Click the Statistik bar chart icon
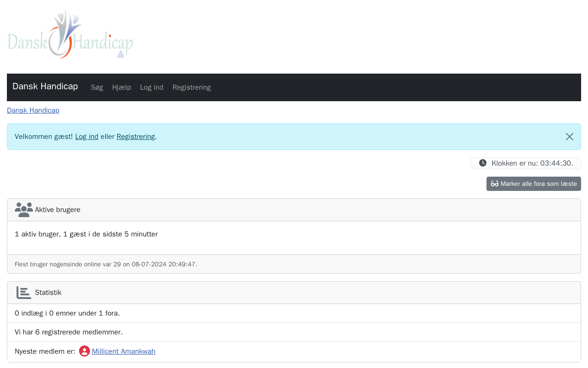 tap(24, 293)
